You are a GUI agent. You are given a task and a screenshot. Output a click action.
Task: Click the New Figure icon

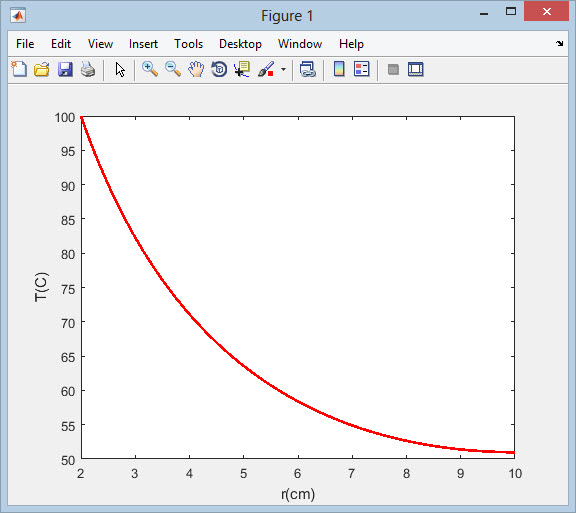pos(19,69)
